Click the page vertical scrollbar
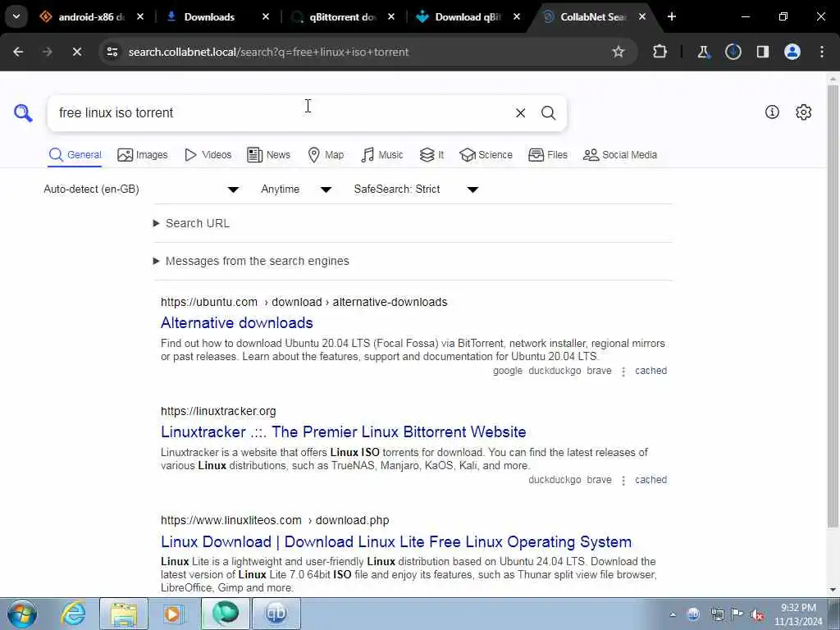 [x=833, y=305]
